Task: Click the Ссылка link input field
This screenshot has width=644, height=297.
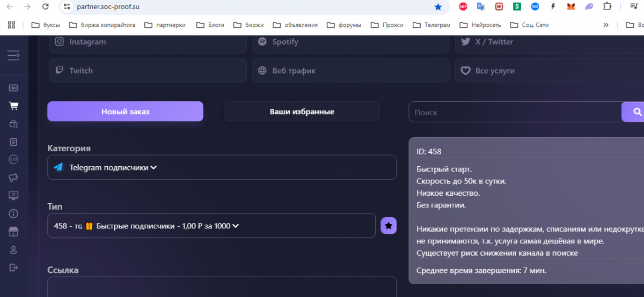Action: 222,287
